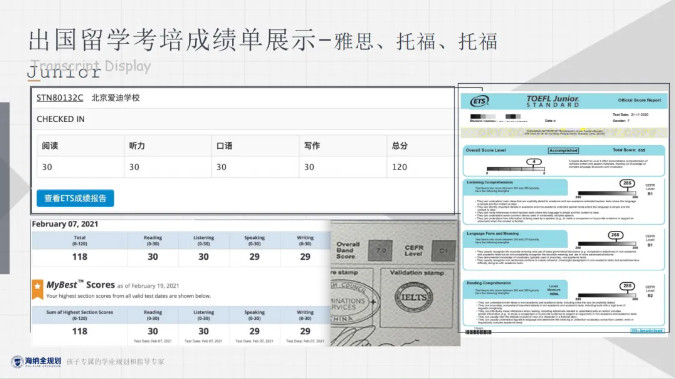675x379 pixels.
Task: Click the slide title 出国留学考培成绩单展示
Action: coord(172,40)
